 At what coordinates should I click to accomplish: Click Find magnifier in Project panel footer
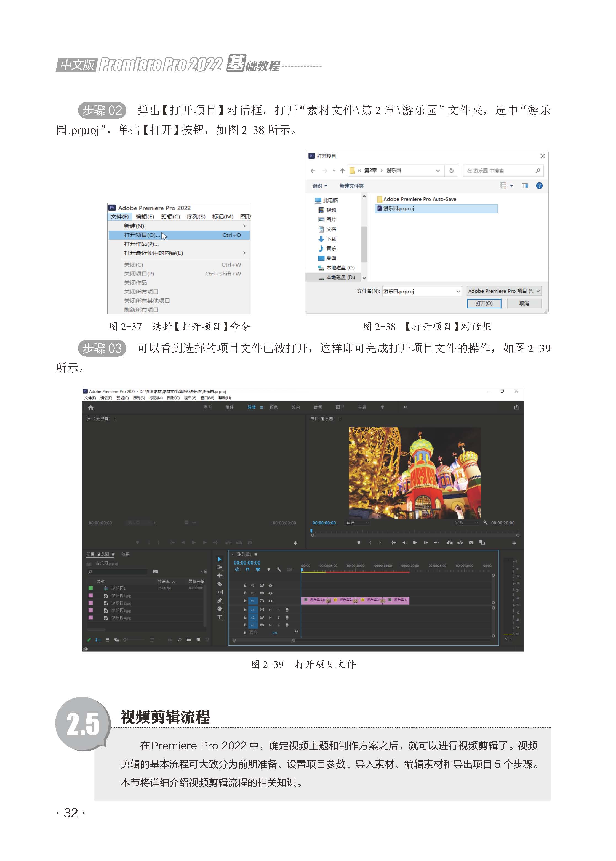[x=179, y=640]
